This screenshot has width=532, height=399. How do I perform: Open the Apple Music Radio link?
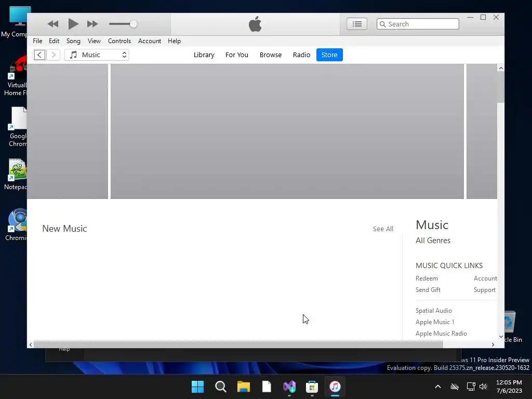[441, 334]
